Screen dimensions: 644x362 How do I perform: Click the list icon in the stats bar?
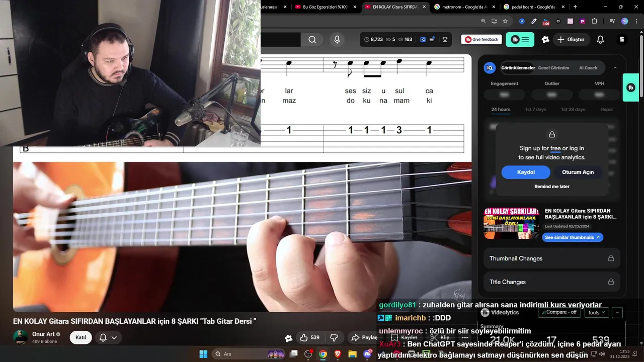(432, 39)
